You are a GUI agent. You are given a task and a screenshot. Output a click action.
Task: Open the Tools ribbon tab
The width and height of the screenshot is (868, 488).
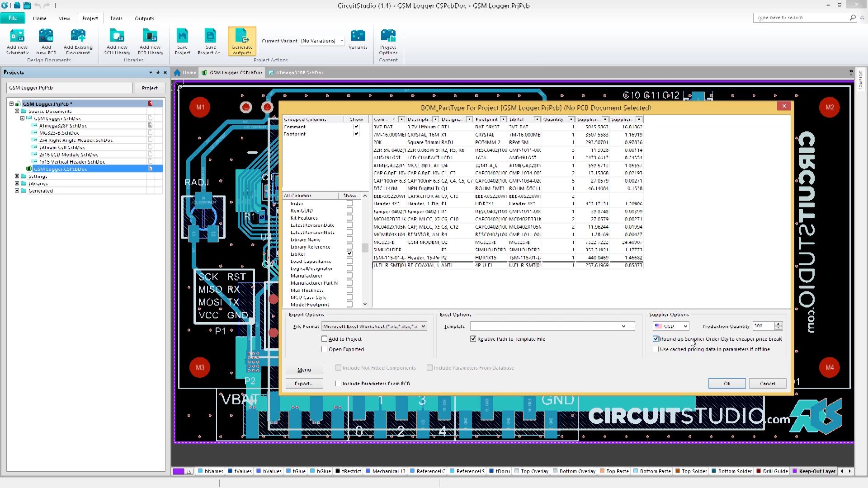[116, 19]
